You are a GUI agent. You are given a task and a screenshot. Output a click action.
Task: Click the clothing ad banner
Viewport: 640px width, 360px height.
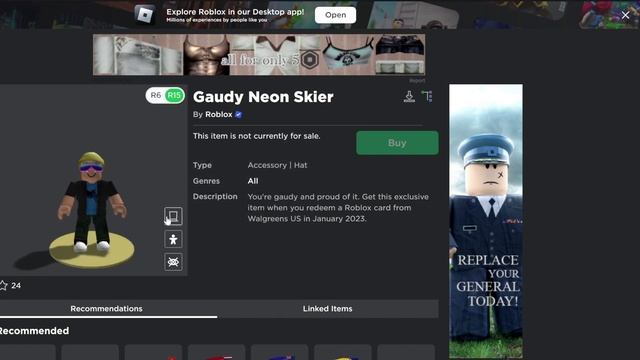coord(259,55)
